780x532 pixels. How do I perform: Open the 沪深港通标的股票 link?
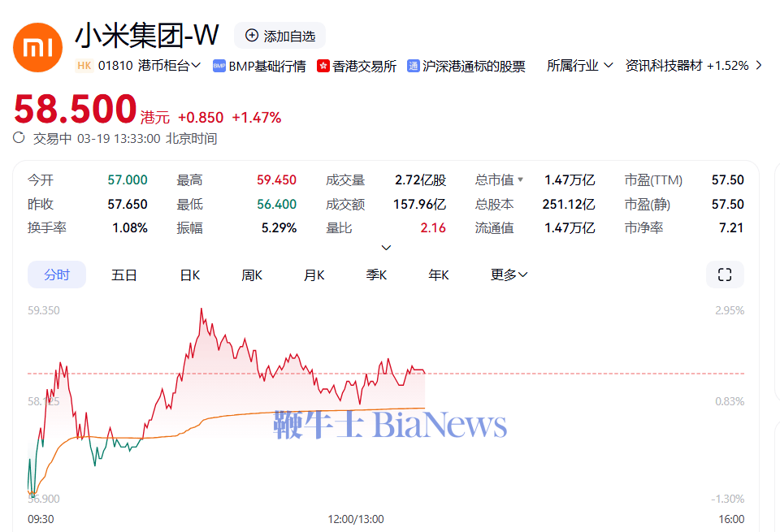(x=474, y=66)
